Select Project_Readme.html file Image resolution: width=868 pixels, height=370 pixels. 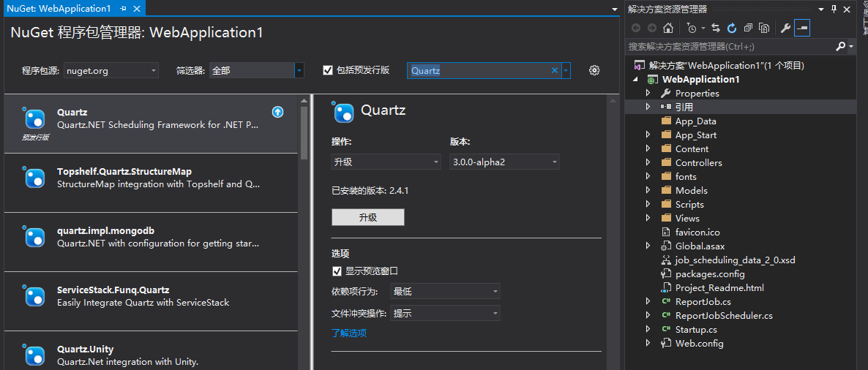(719, 287)
